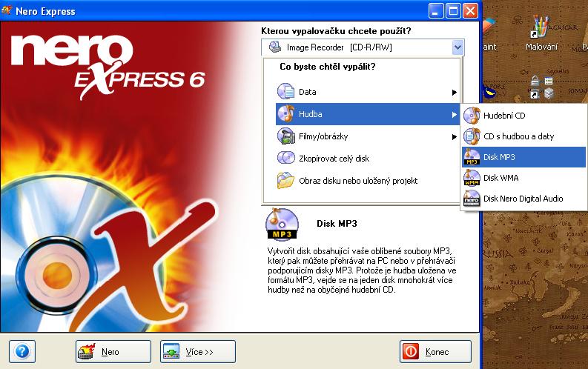Click the Konec exit button
Image resolution: width=588 pixels, height=369 pixels.
click(x=435, y=351)
